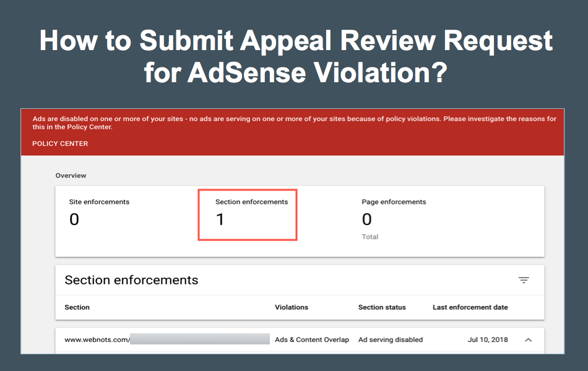The height and width of the screenshot is (371, 588).
Task: Click the Overview heading
Action: coord(71,176)
